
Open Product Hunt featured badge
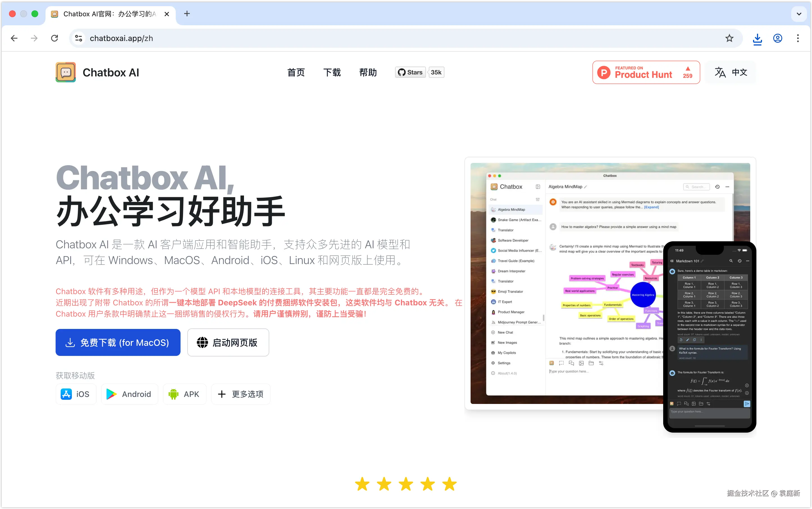point(646,72)
